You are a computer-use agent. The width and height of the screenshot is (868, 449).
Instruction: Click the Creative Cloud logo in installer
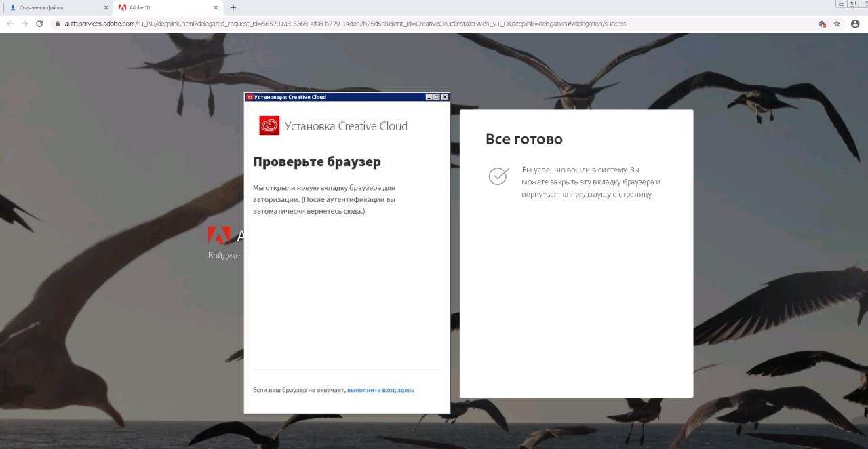(269, 125)
